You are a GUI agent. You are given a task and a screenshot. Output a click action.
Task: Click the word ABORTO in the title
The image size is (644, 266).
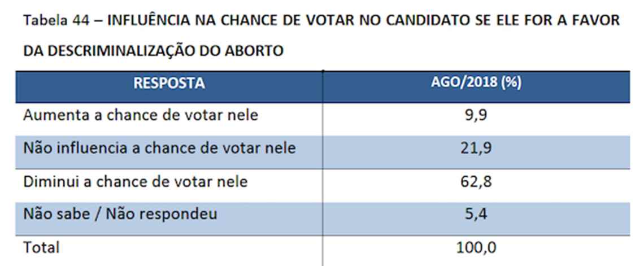click(254, 51)
